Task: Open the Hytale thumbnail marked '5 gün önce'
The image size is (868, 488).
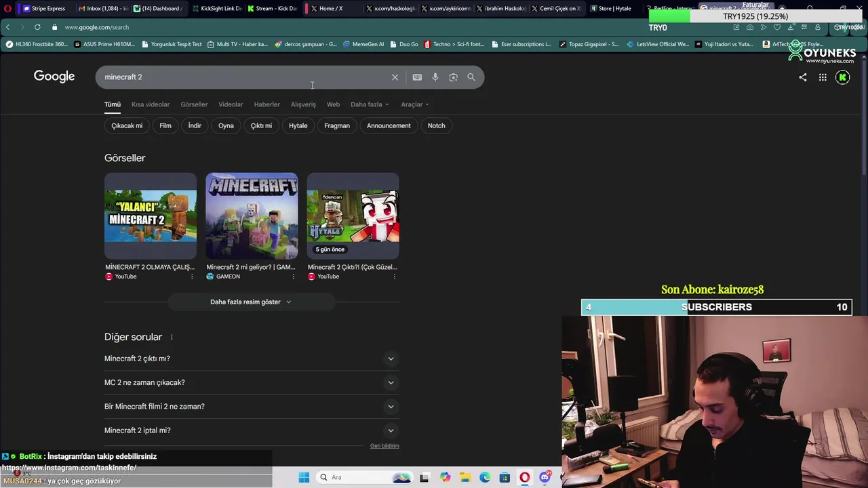Action: point(353,216)
